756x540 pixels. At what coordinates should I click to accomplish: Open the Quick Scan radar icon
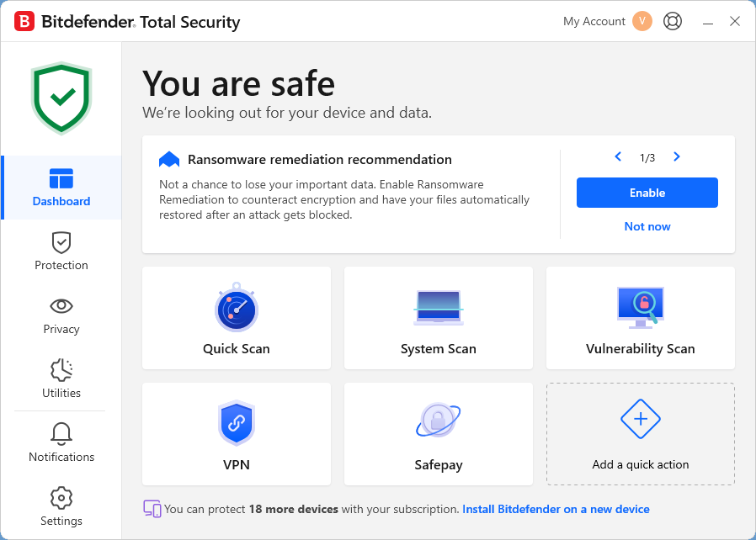pyautogui.click(x=236, y=308)
